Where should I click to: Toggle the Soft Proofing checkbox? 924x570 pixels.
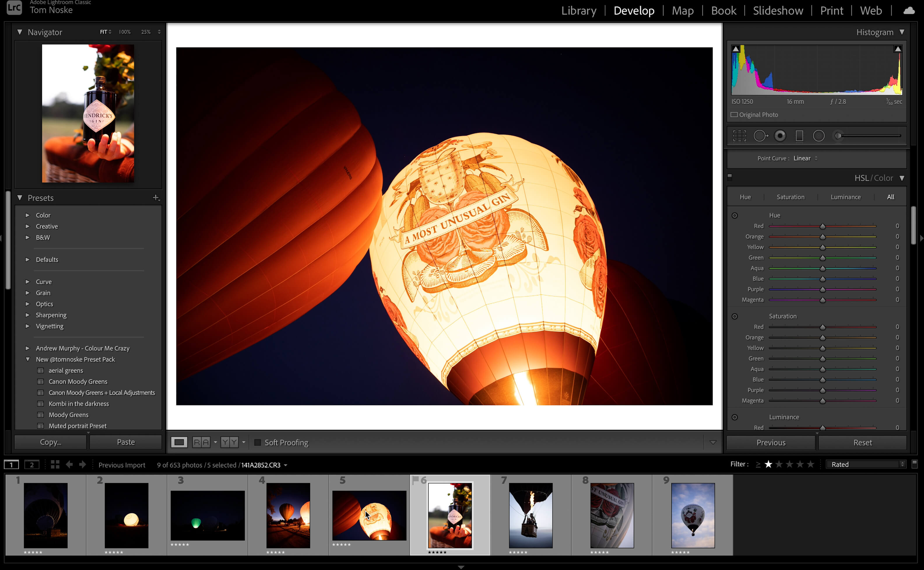[x=257, y=443]
